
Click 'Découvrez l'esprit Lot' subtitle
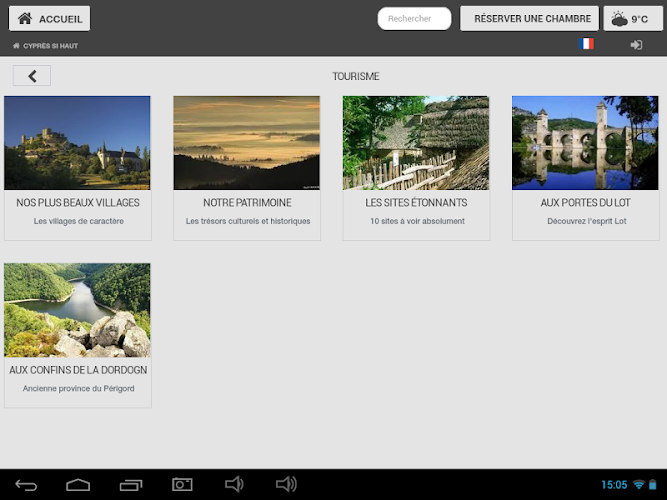(x=587, y=221)
